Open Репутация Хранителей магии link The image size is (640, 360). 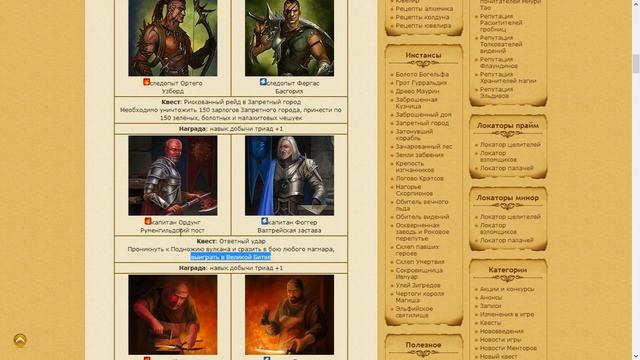coord(508,78)
